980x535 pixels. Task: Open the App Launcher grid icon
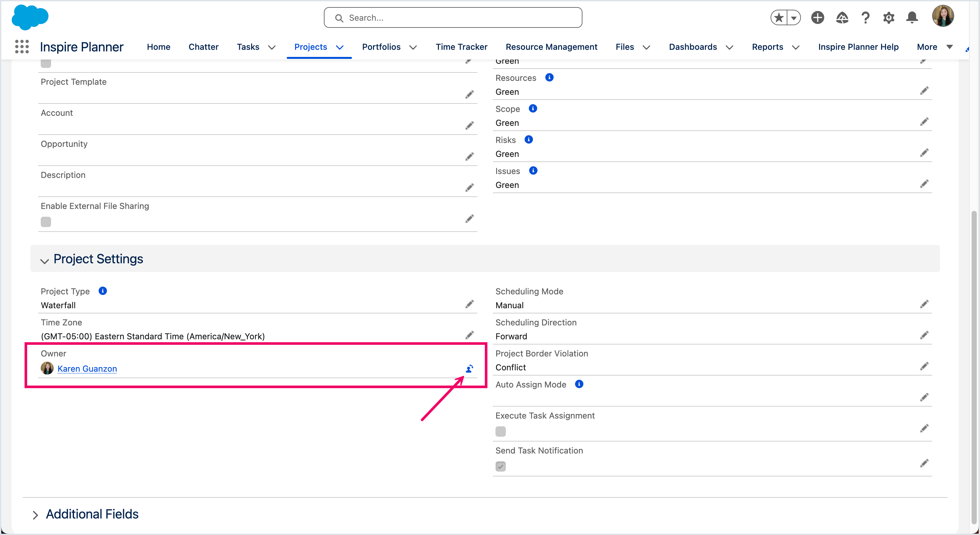tap(22, 47)
